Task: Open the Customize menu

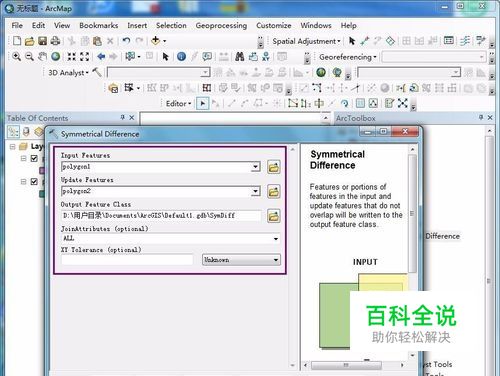Action: click(x=274, y=25)
